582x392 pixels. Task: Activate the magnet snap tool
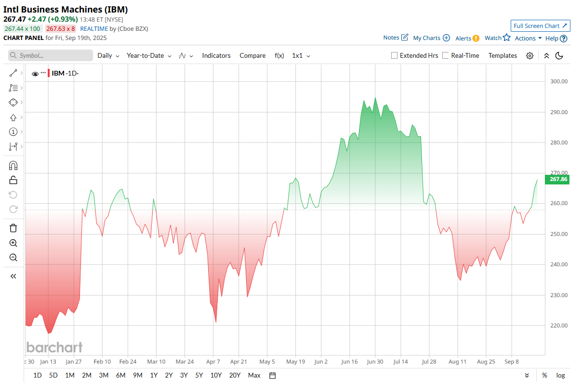click(13, 166)
